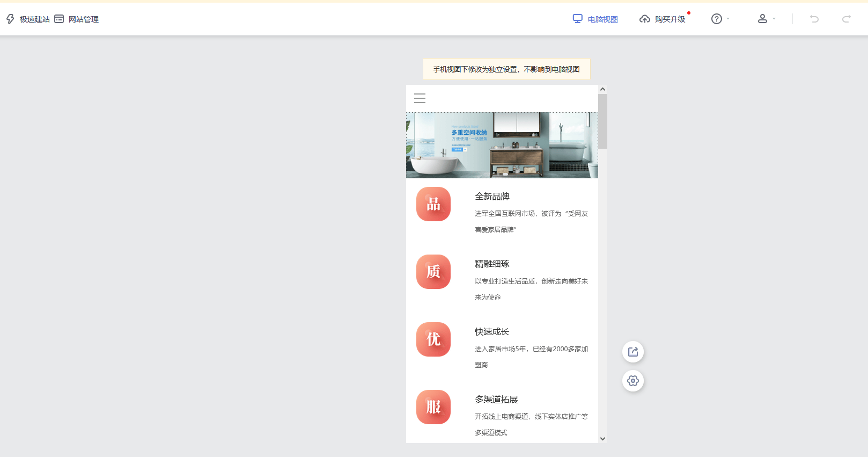Open the user account dropdown
The height and width of the screenshot is (457, 868).
click(x=767, y=19)
